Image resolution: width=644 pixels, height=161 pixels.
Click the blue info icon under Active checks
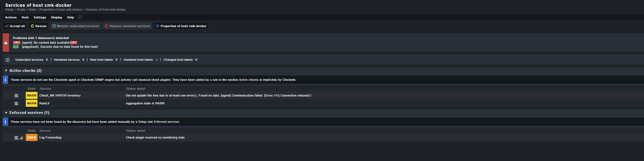[x=5, y=80]
